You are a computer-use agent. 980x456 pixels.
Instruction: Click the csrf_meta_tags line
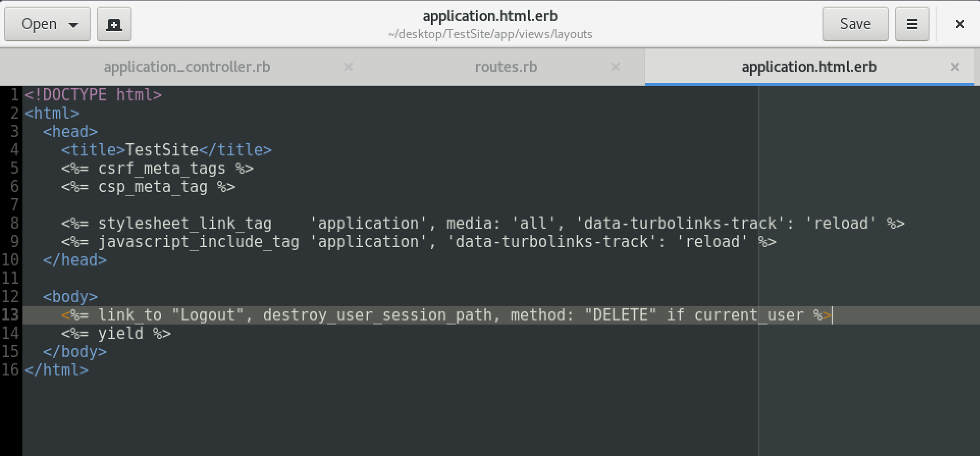(162, 169)
